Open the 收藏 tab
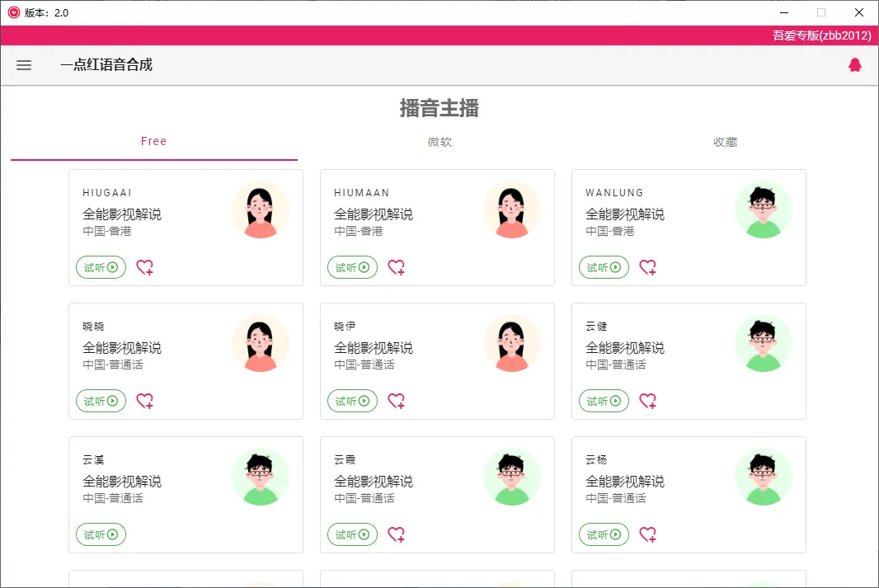 click(x=724, y=141)
